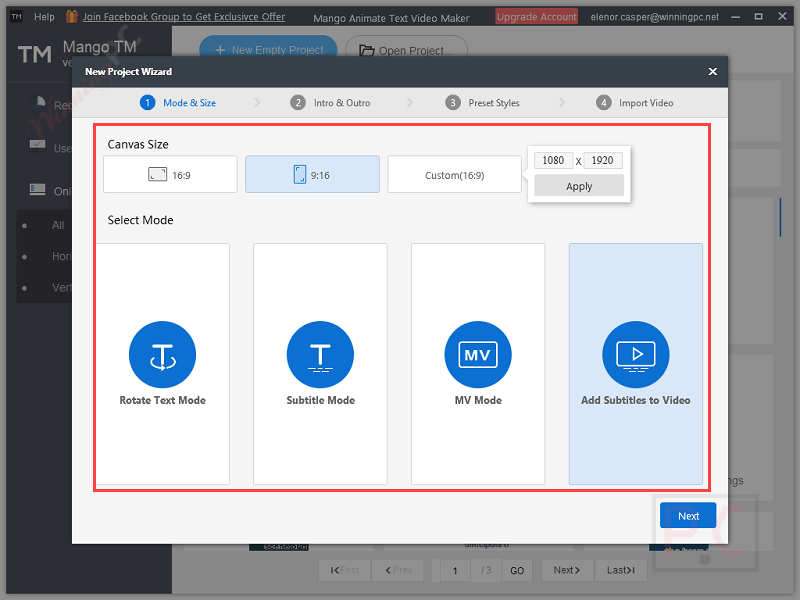Click the gift box icon in title bar
Screen dimensions: 800x600
[71, 16]
